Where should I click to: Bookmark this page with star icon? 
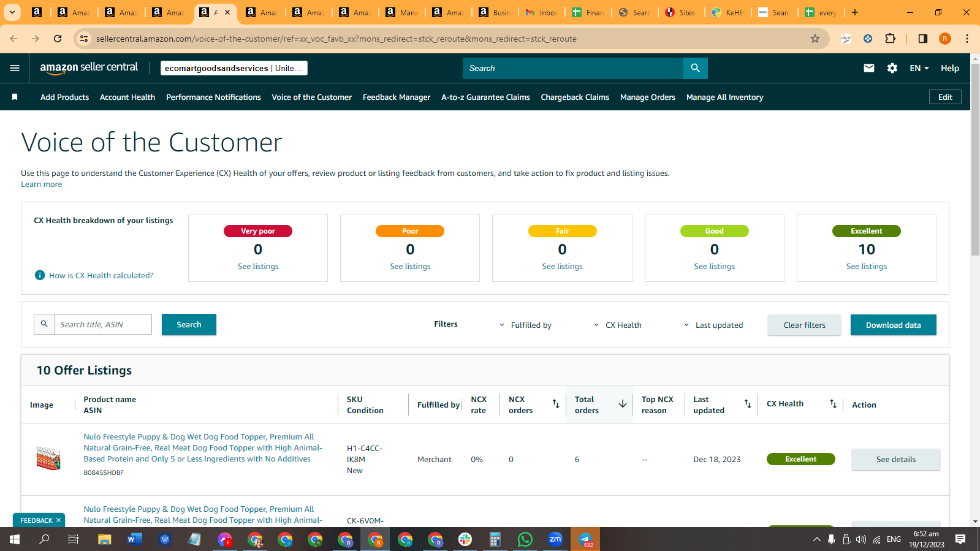[x=815, y=39]
